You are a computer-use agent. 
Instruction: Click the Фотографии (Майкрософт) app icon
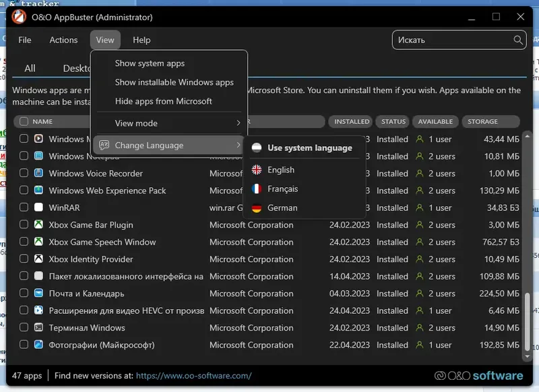38,345
